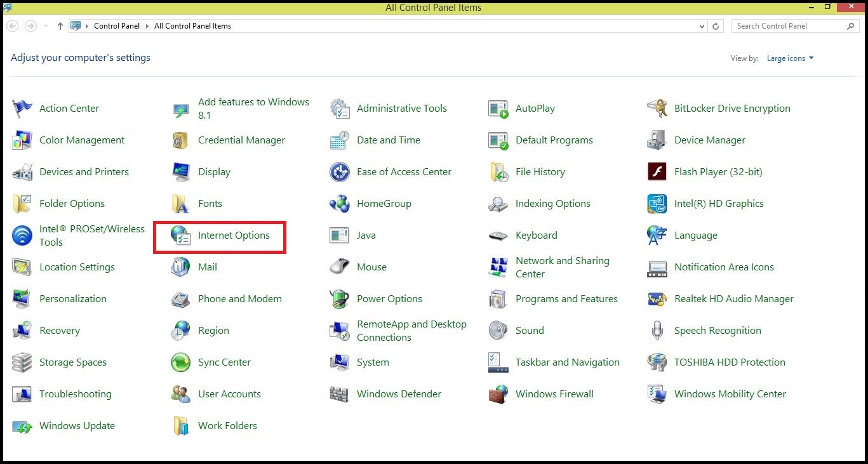Click the BitLocker Drive Encryption icon
Screen dimensions: 868x464
click(657, 109)
